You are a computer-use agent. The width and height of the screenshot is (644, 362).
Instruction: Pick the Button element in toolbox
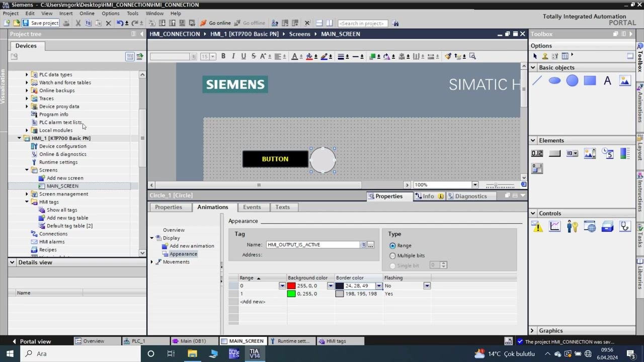(x=554, y=153)
